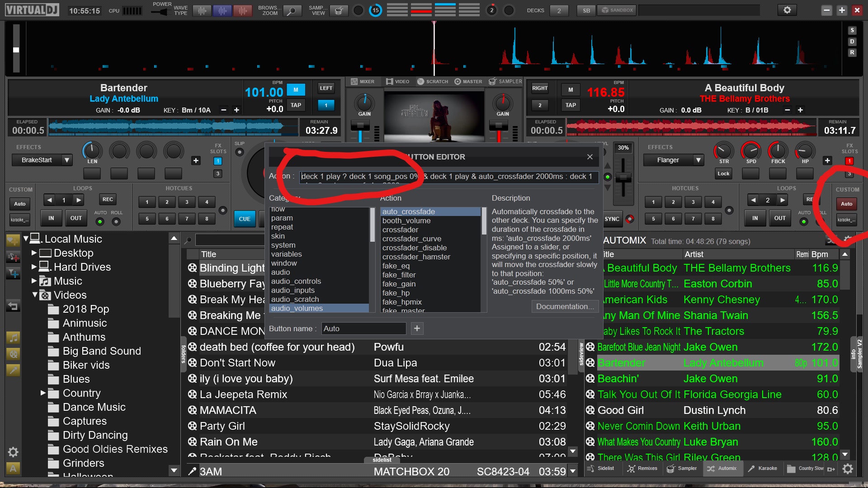Toggle the SANDBOX button

tap(617, 10)
